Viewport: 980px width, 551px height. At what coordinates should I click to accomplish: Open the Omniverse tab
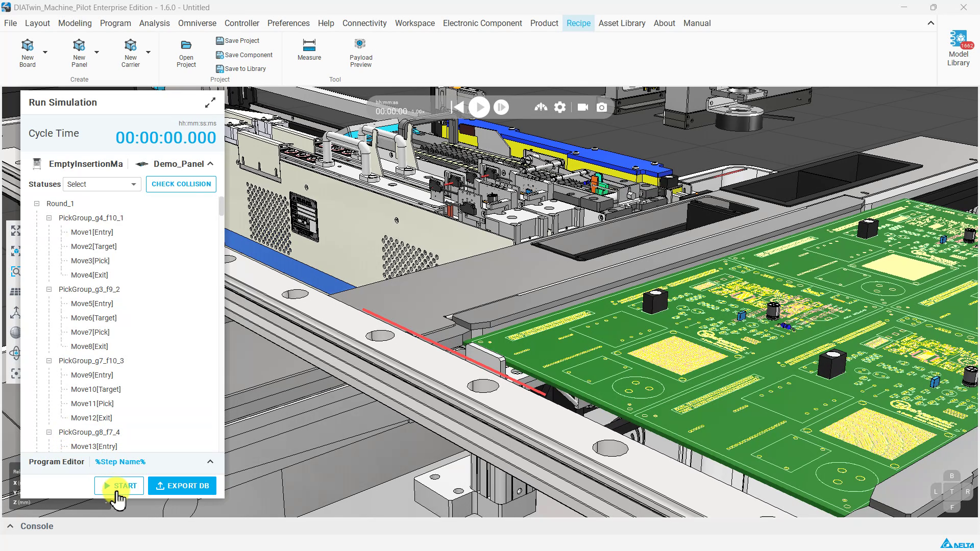pyautogui.click(x=197, y=23)
